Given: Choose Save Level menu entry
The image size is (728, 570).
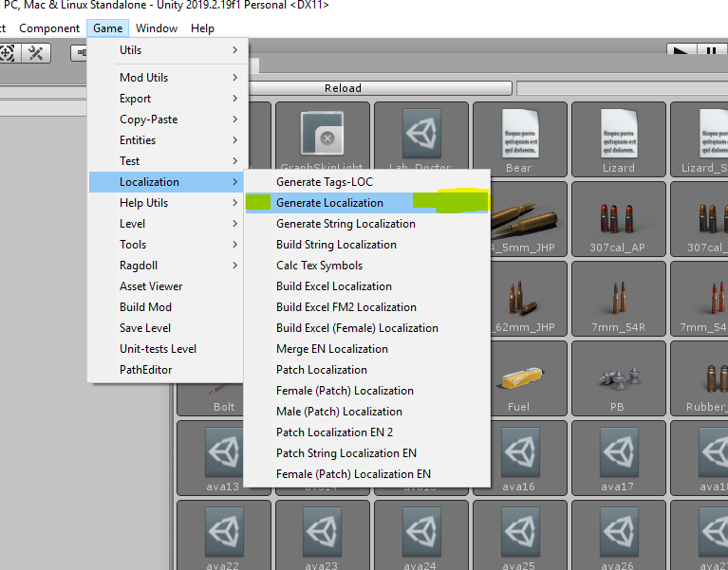Looking at the screenshot, I should pos(166,328).
